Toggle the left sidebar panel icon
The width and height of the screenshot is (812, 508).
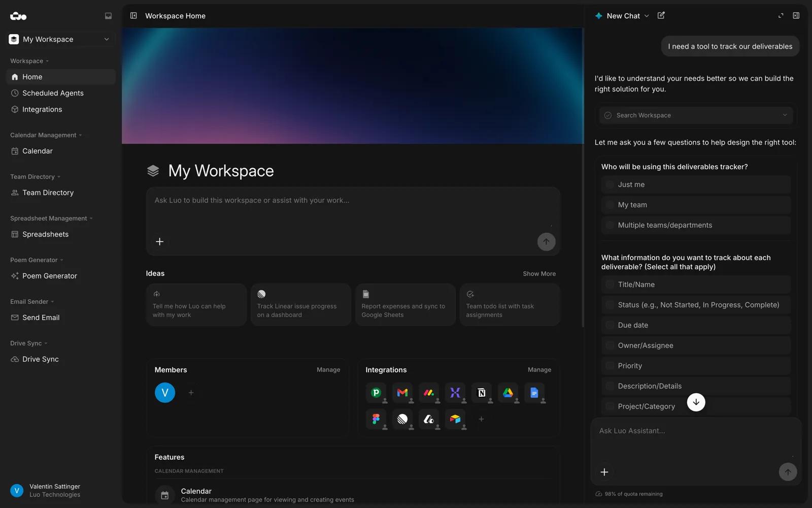point(133,16)
